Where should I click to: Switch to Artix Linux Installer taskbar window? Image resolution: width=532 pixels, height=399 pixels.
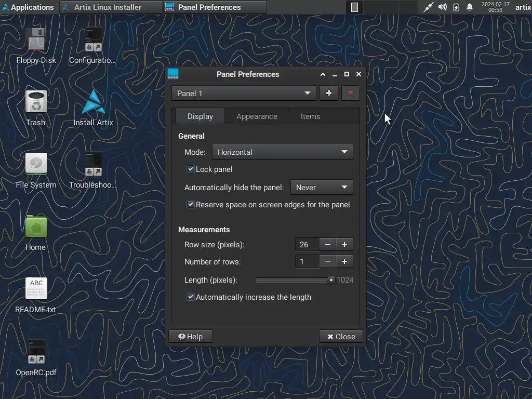[111, 7]
